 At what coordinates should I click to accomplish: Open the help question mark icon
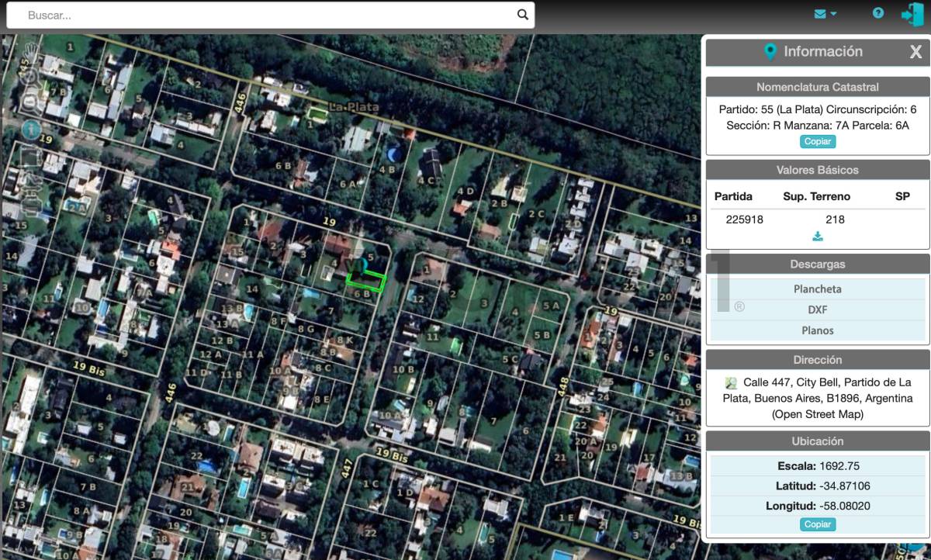(x=878, y=13)
